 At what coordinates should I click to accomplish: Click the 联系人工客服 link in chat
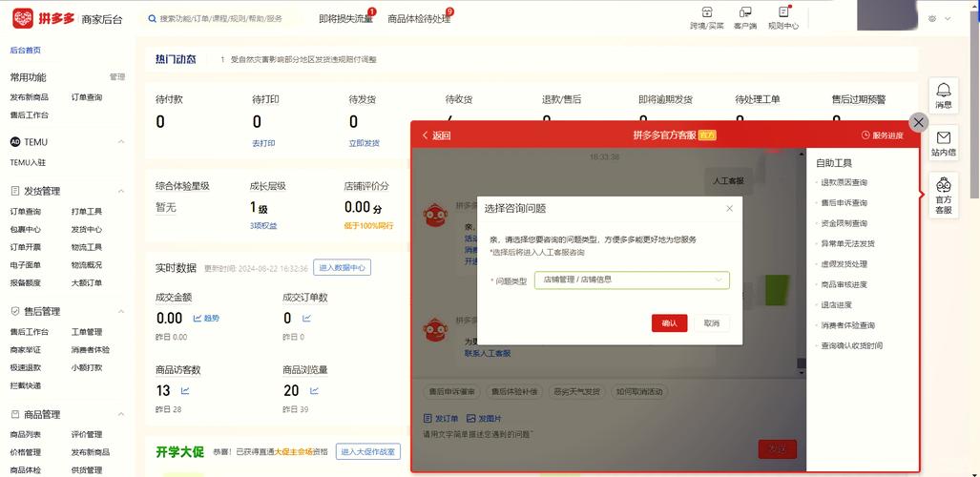(488, 353)
